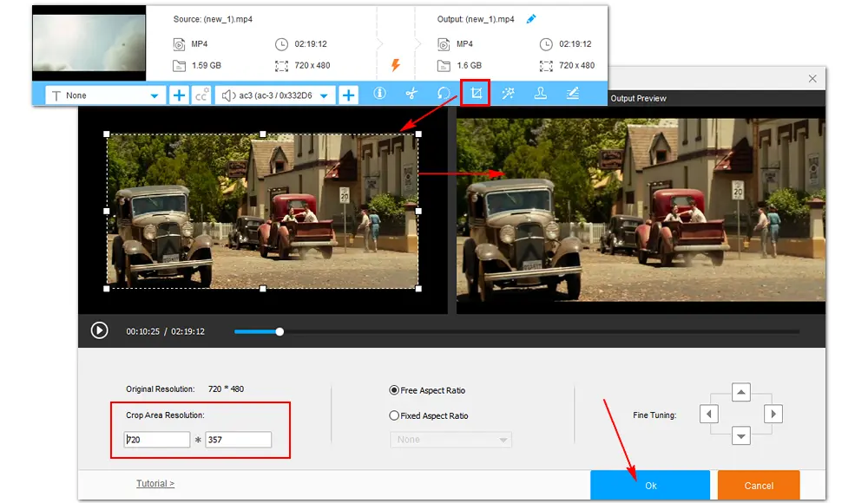Show media info icon

(x=379, y=94)
